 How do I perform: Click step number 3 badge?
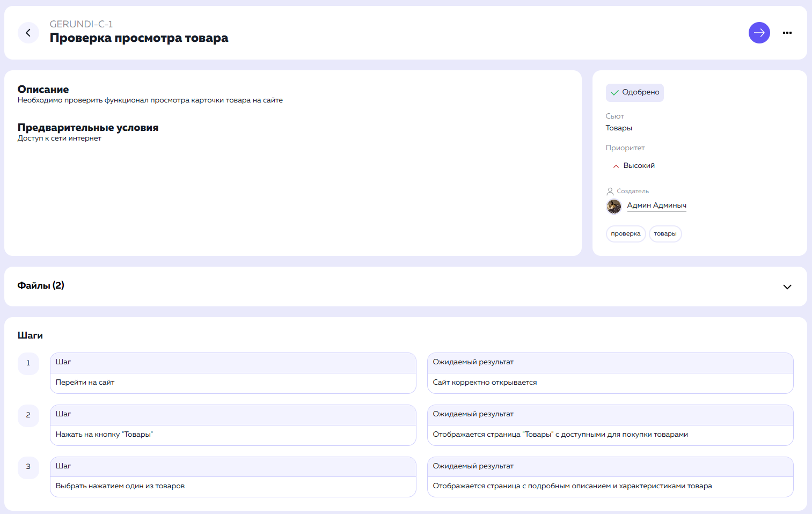point(28,467)
